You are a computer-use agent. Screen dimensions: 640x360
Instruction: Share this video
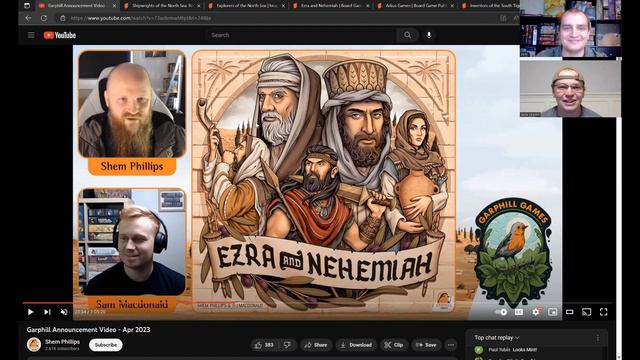click(316, 345)
